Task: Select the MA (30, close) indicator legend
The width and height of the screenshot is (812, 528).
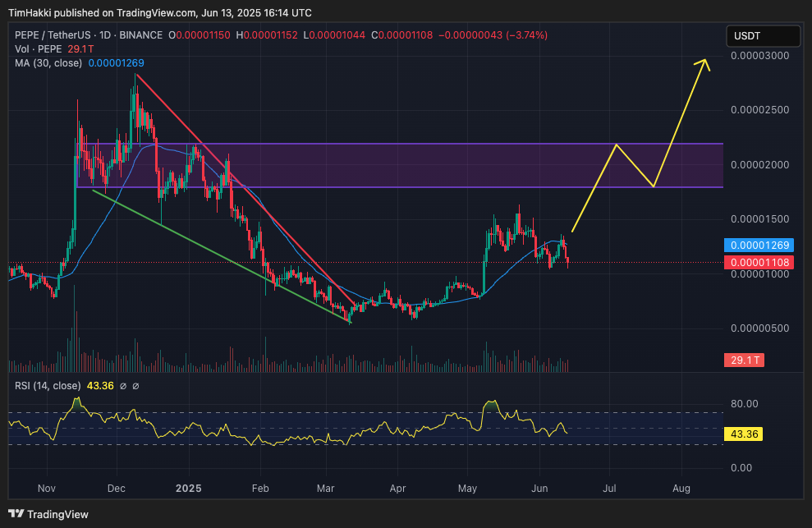Action: click(48, 62)
